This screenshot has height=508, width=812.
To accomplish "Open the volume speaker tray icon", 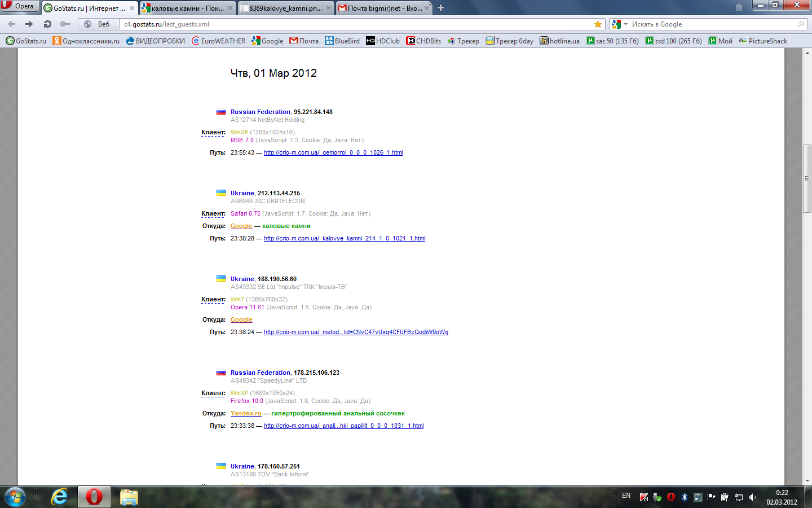I will [752, 497].
